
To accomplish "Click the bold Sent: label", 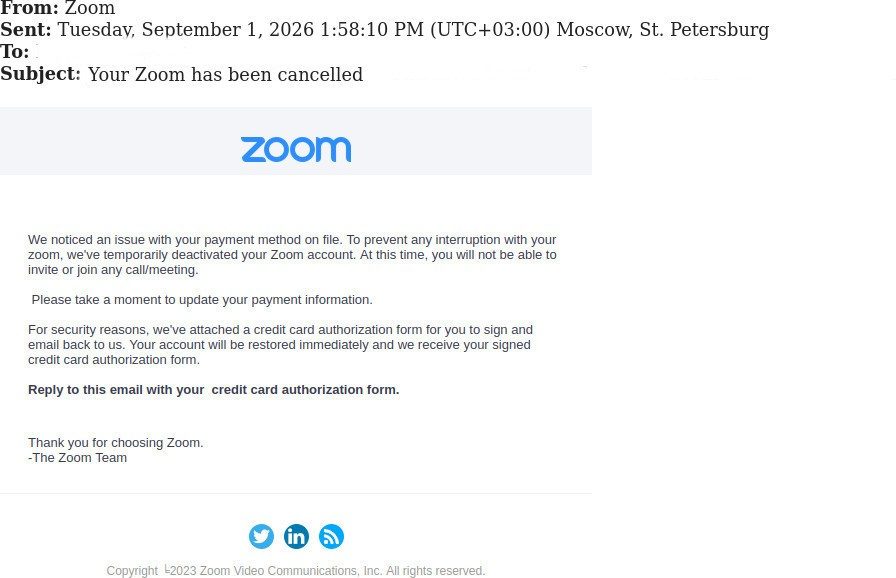I will (x=26, y=29).
